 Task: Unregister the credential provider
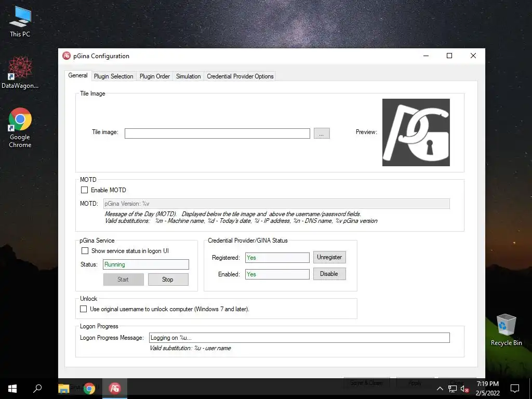[x=329, y=257]
